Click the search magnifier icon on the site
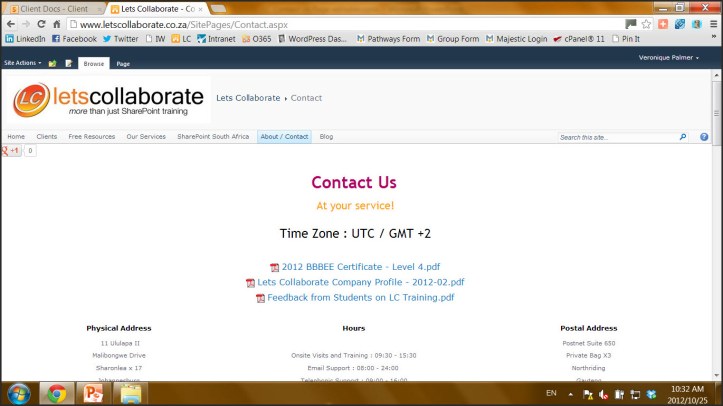The width and height of the screenshot is (723, 406). pos(683,137)
